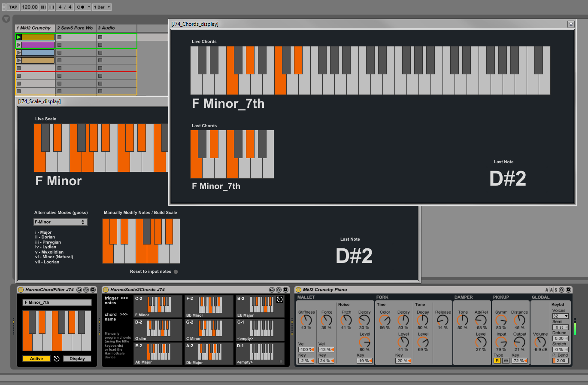
Task: Click the Damper Tone knob
Action: (x=462, y=320)
